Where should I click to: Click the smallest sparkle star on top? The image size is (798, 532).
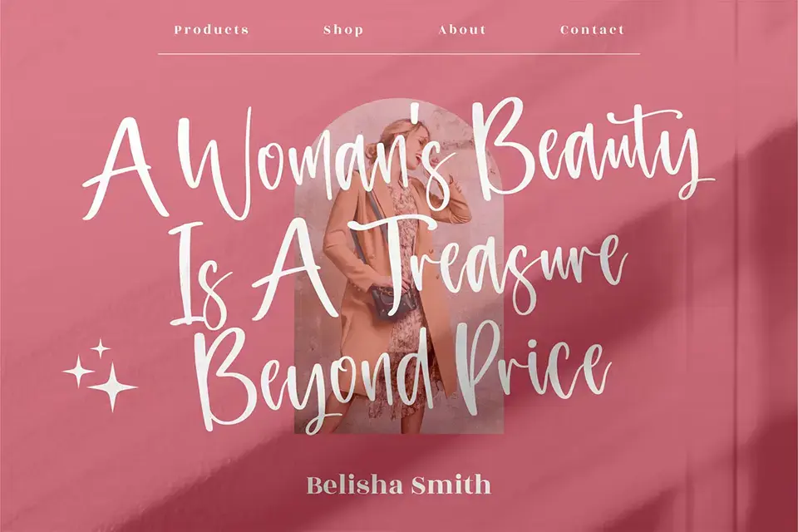pos(101,349)
